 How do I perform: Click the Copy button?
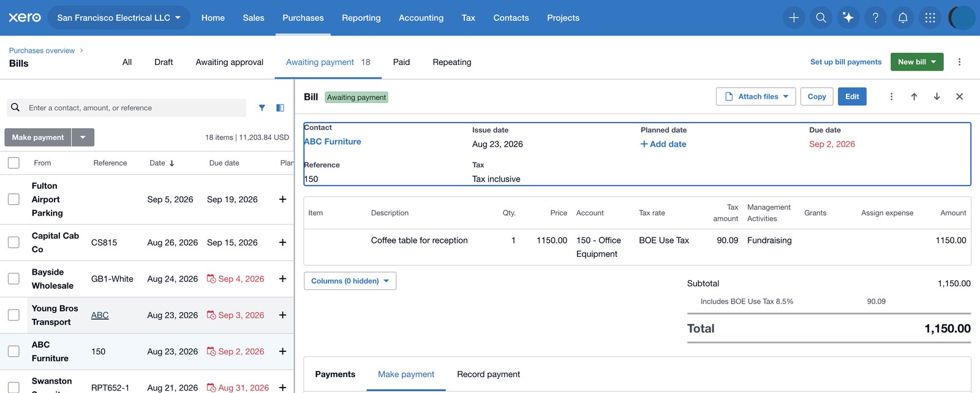817,96
